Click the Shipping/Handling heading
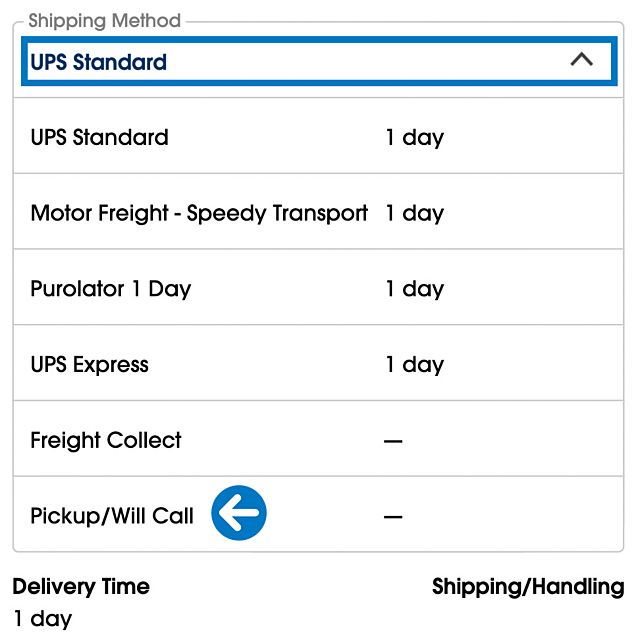The height and width of the screenshot is (635, 640). coord(527,587)
